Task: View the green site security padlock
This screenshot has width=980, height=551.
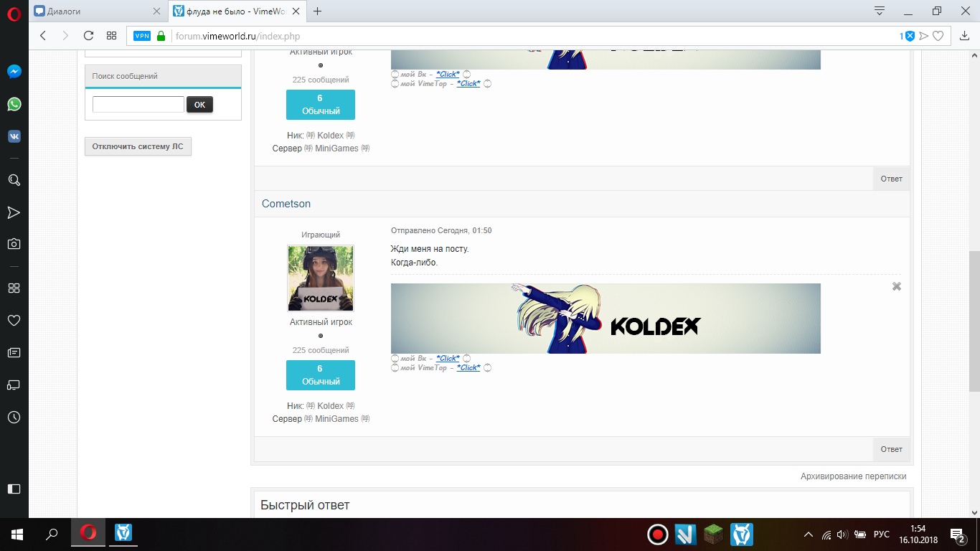Action: point(161,36)
